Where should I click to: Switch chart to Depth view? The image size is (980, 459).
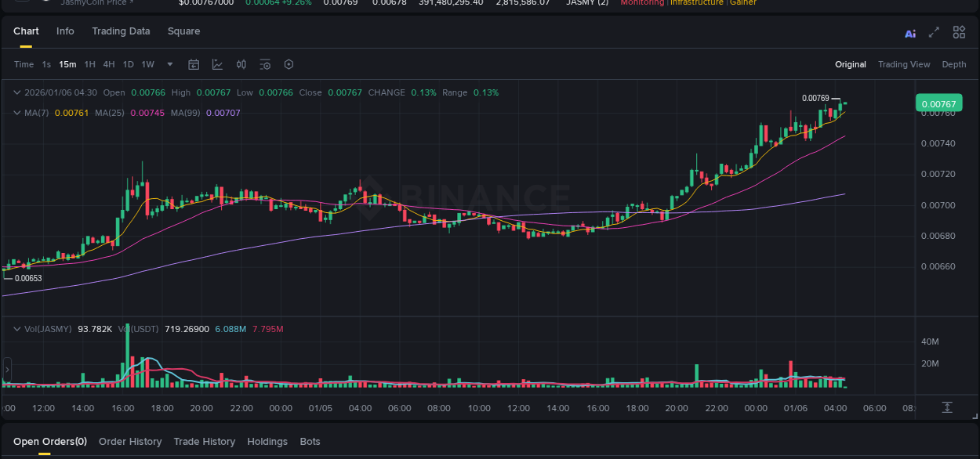click(954, 64)
